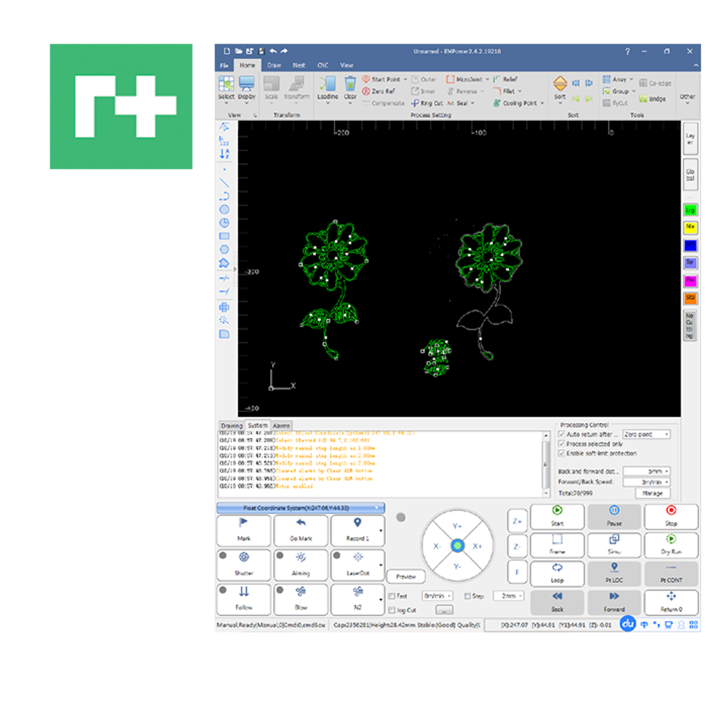This screenshot has width=728, height=728.
Task: Switch to the Alarms tab
Action: pyautogui.click(x=282, y=425)
